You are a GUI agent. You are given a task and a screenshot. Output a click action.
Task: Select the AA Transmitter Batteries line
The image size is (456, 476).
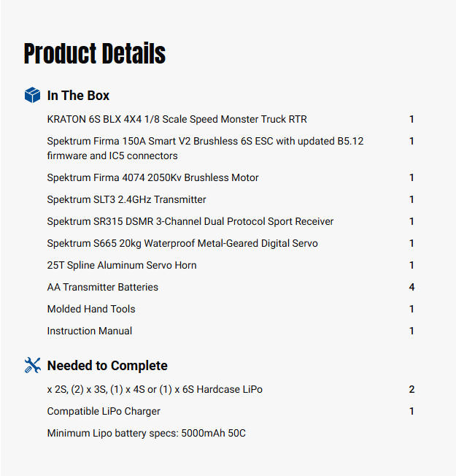point(103,287)
